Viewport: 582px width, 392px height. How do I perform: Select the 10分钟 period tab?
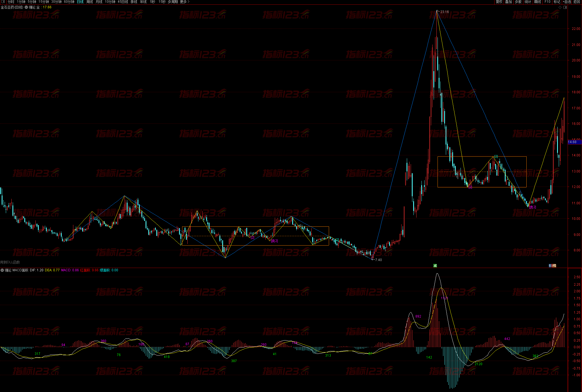point(110,2)
